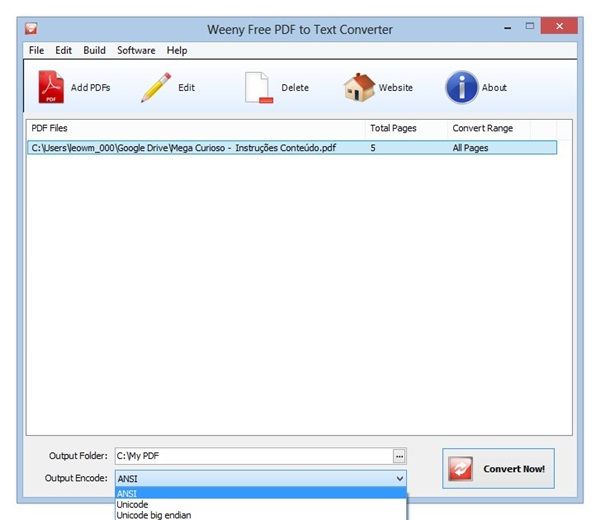Open the Edit menu

tap(63, 50)
